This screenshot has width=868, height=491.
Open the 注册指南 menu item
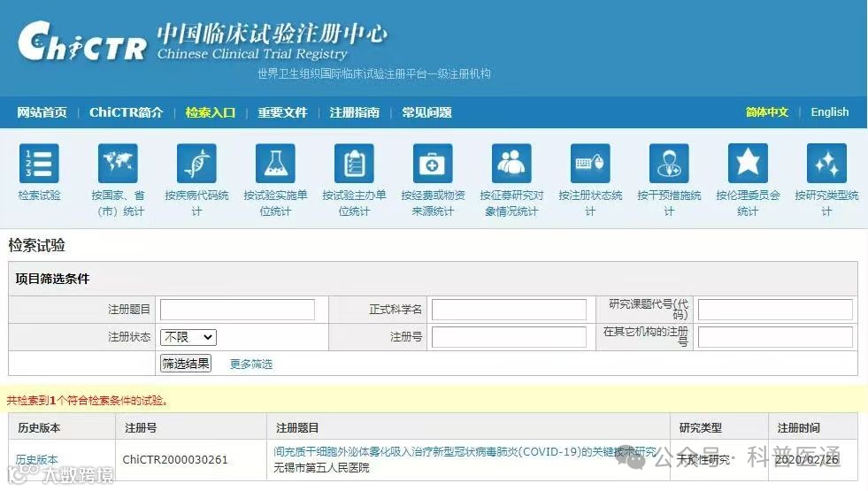click(x=354, y=112)
